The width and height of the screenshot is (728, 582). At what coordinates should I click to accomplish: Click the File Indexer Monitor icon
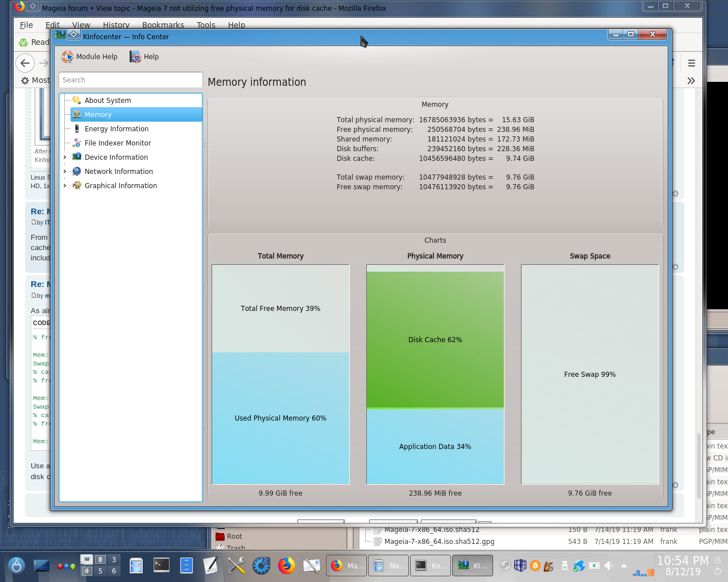[77, 143]
